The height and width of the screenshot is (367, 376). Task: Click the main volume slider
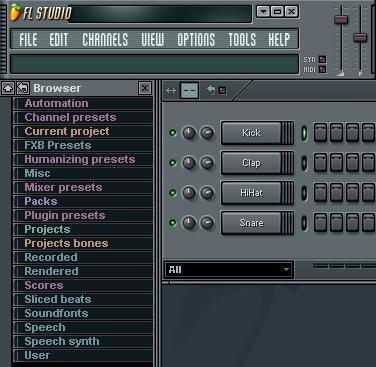pos(341,19)
